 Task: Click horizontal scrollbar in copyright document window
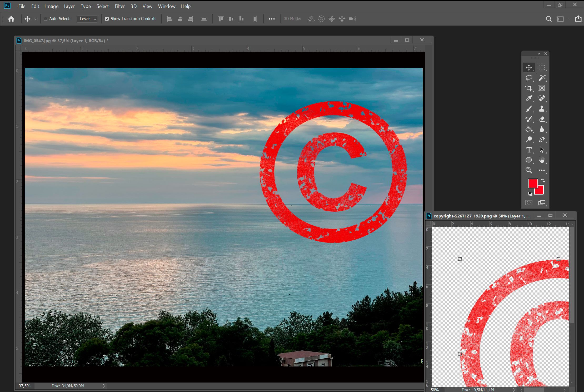[534, 390]
